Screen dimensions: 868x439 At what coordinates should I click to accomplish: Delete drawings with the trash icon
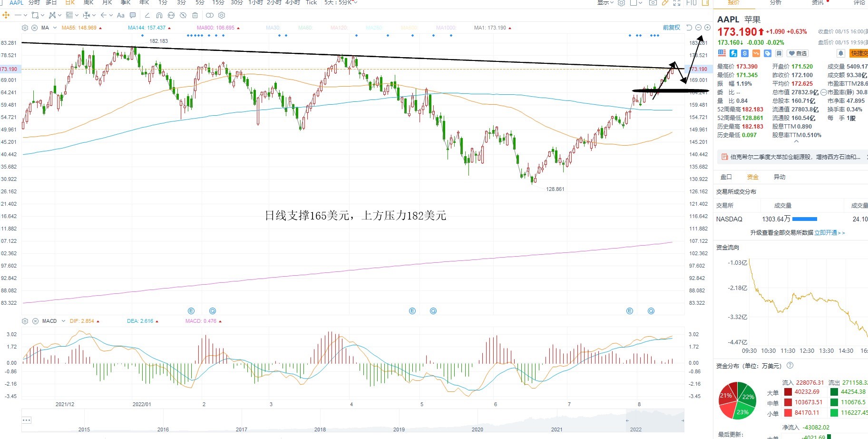click(x=195, y=15)
